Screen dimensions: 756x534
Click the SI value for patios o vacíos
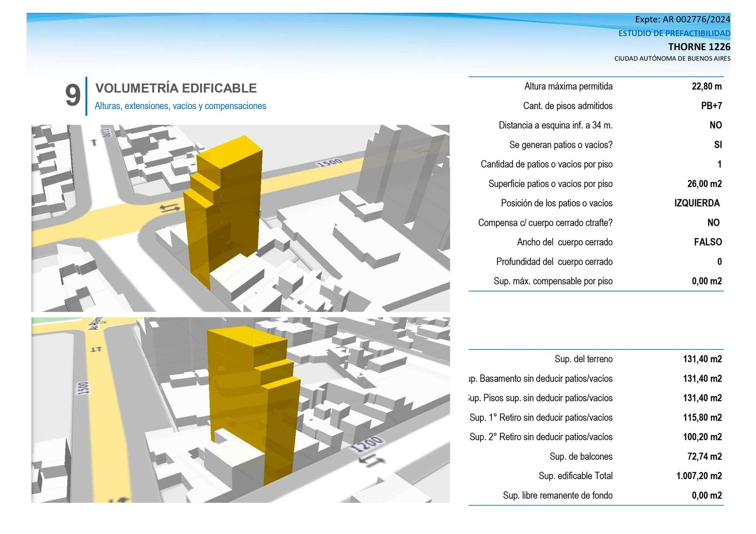coord(718,145)
